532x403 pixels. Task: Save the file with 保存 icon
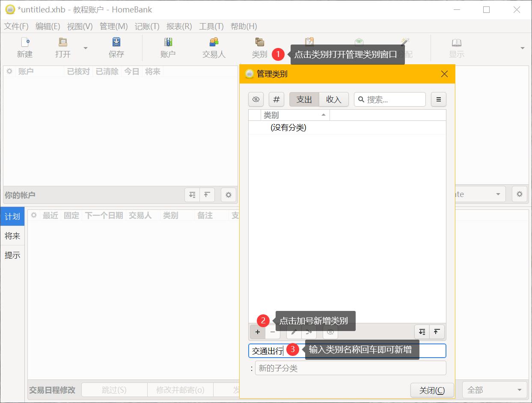pos(116,47)
